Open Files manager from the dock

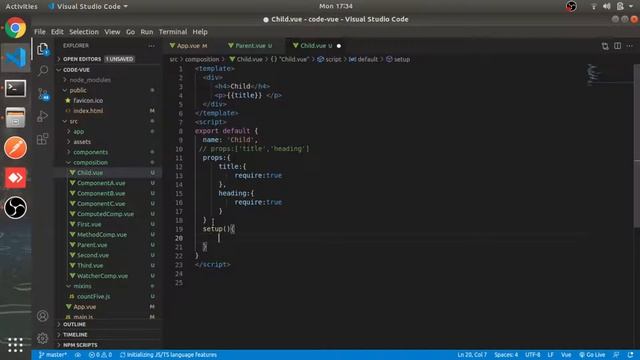point(16,118)
